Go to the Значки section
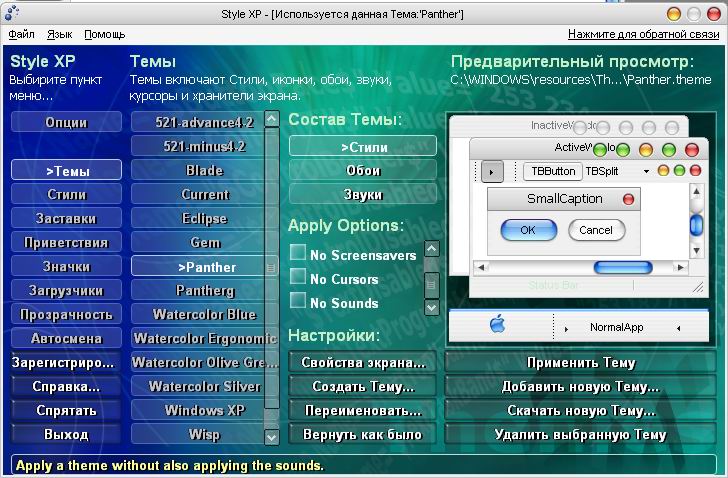The height and width of the screenshot is (478, 728). coord(66,266)
